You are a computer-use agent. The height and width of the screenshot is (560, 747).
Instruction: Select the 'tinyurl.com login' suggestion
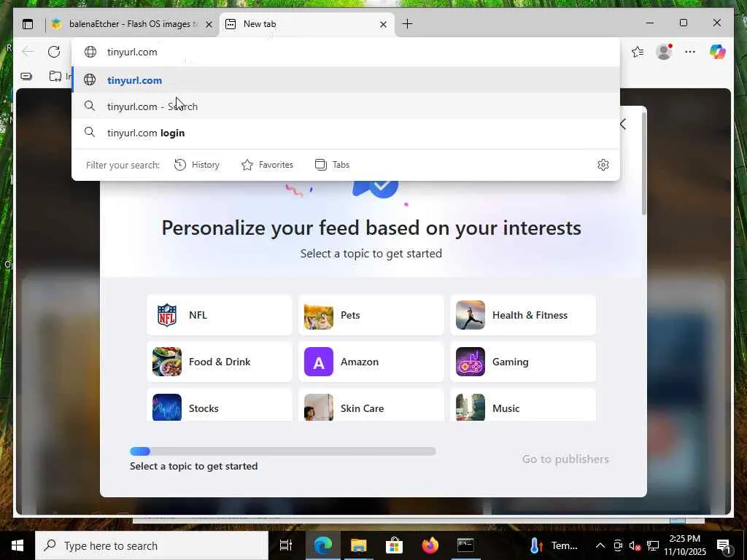click(346, 133)
